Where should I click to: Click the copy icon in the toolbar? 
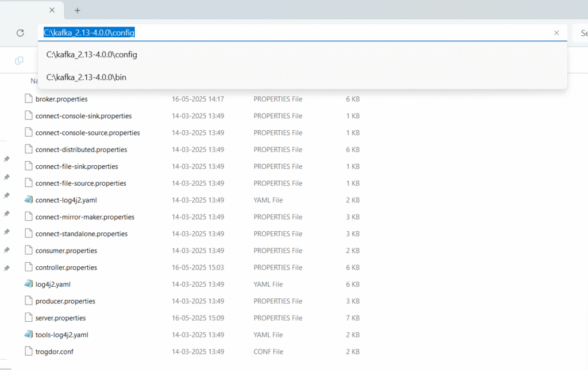pos(19,60)
